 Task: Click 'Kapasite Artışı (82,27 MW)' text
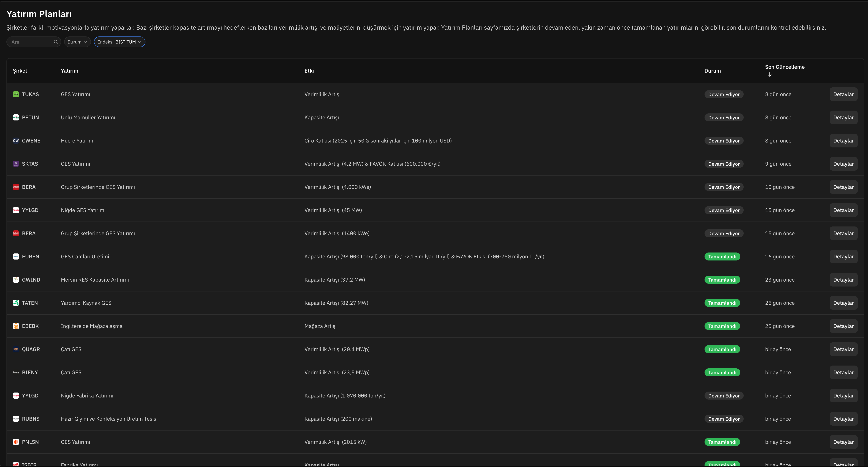tap(336, 303)
